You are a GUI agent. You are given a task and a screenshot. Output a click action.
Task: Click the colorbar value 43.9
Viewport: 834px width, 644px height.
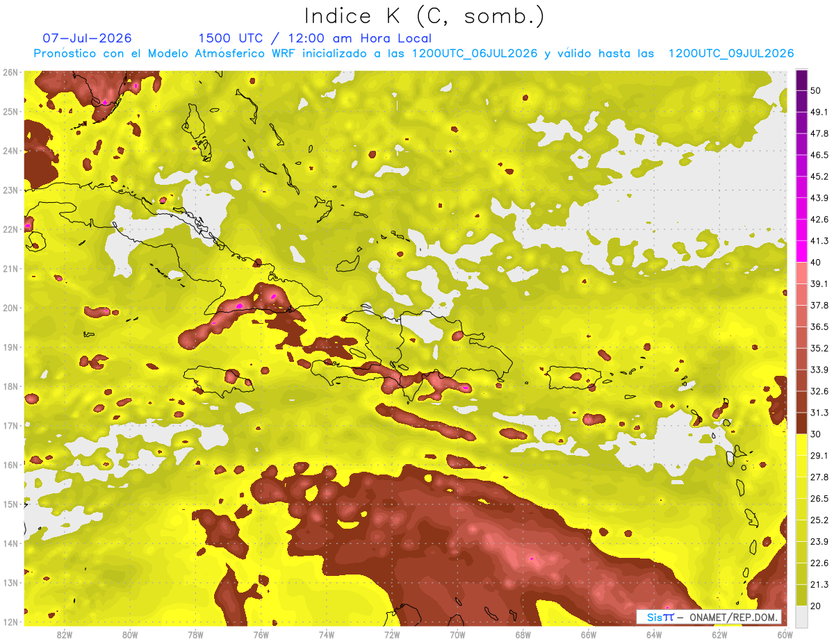[819, 198]
